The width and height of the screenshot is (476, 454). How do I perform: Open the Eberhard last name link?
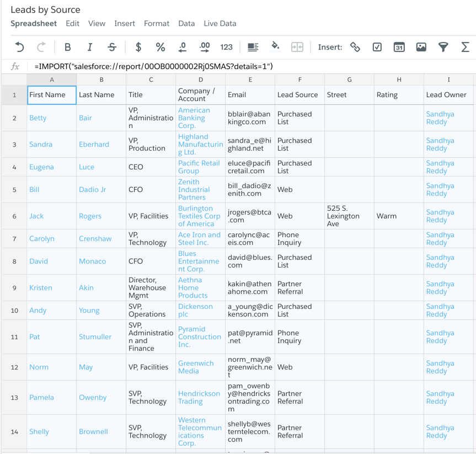pyautogui.click(x=94, y=144)
